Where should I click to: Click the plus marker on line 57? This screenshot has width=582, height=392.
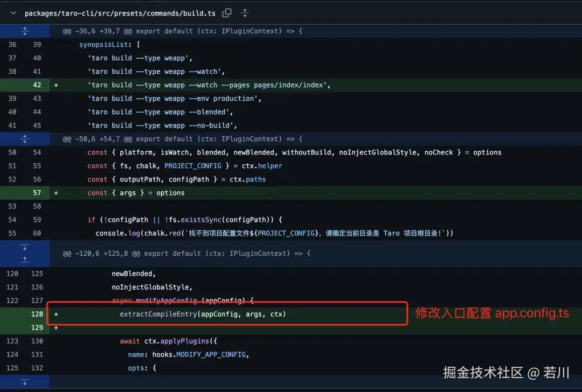(56, 193)
